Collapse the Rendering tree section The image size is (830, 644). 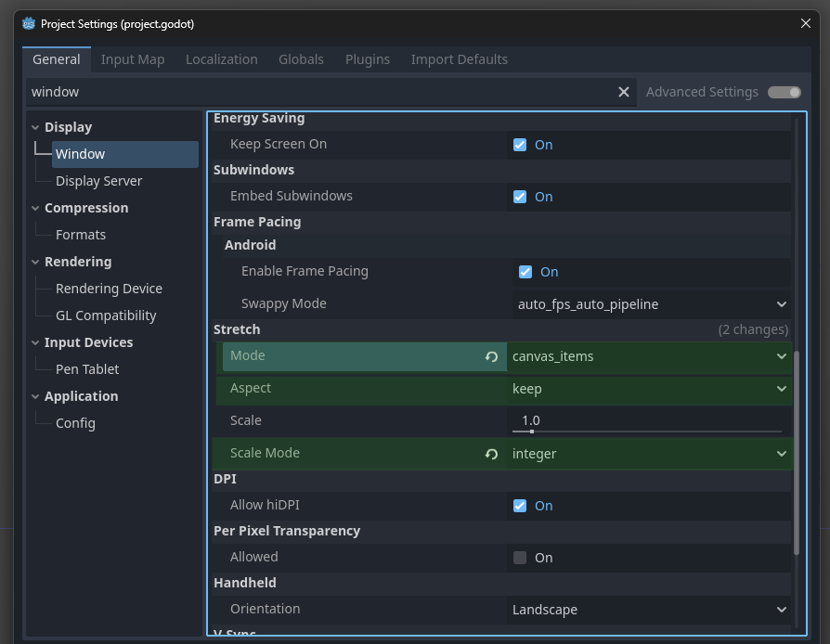(35, 262)
